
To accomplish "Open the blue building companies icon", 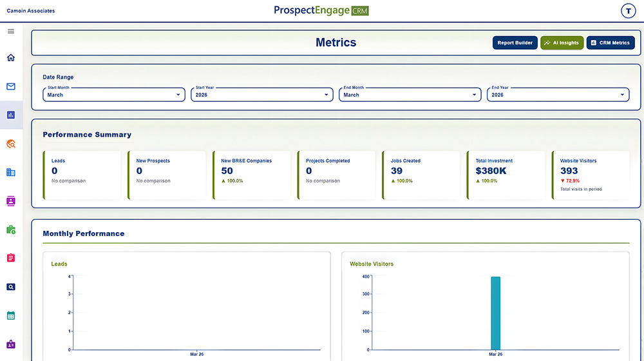I will pos(11,172).
